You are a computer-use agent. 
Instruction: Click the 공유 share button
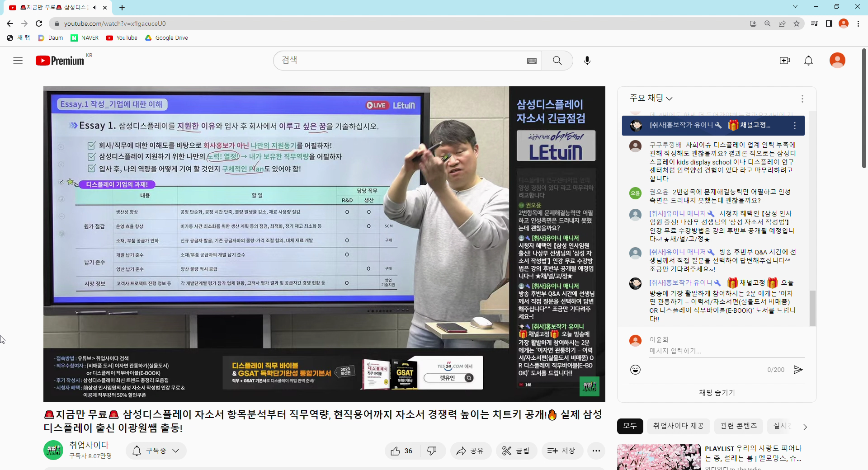tap(471, 451)
